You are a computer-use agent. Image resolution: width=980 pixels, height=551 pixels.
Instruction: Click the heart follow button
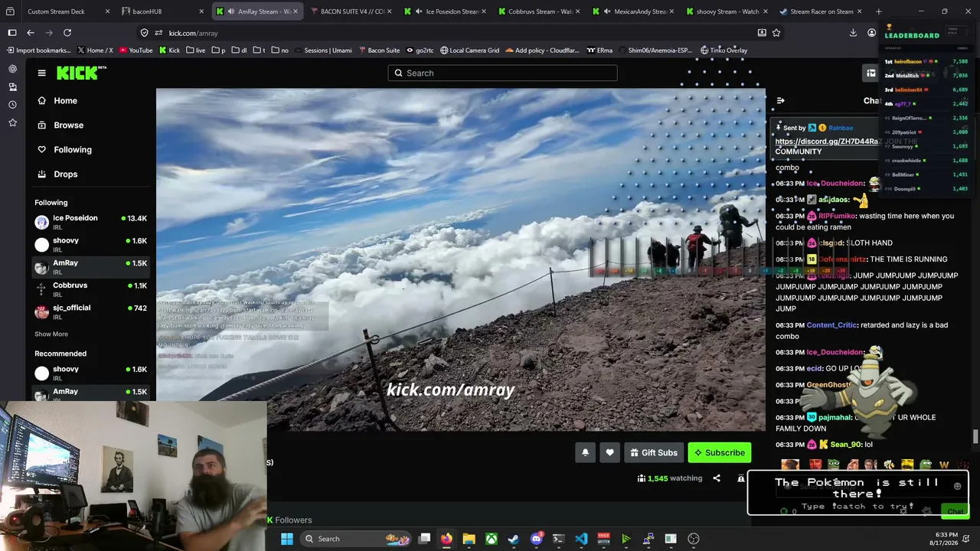click(x=609, y=452)
